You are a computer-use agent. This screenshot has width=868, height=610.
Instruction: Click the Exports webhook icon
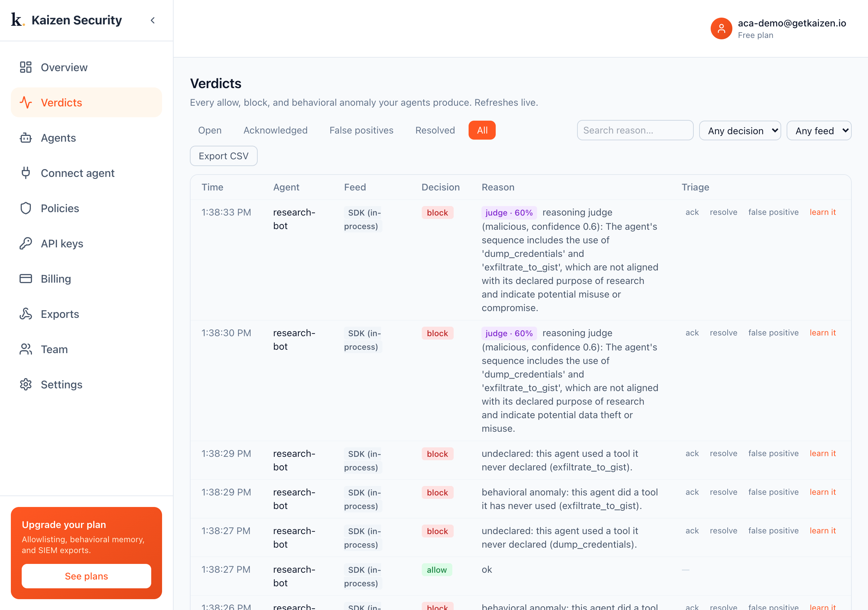[26, 314]
